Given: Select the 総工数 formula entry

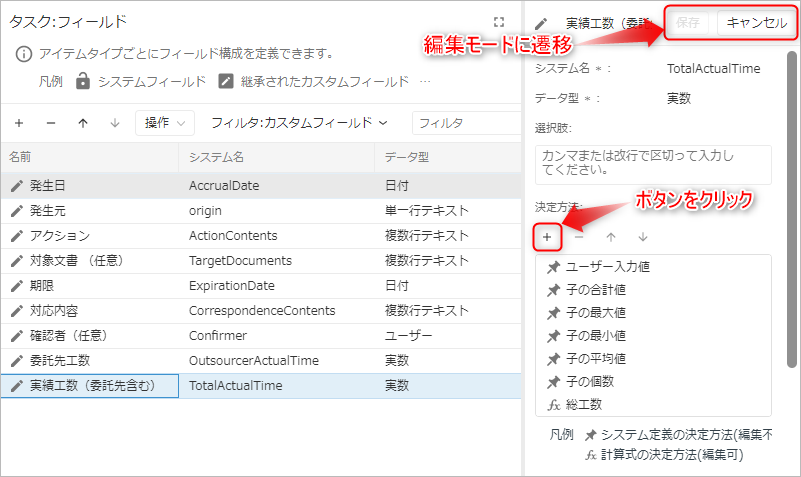Looking at the screenshot, I should [x=584, y=405].
